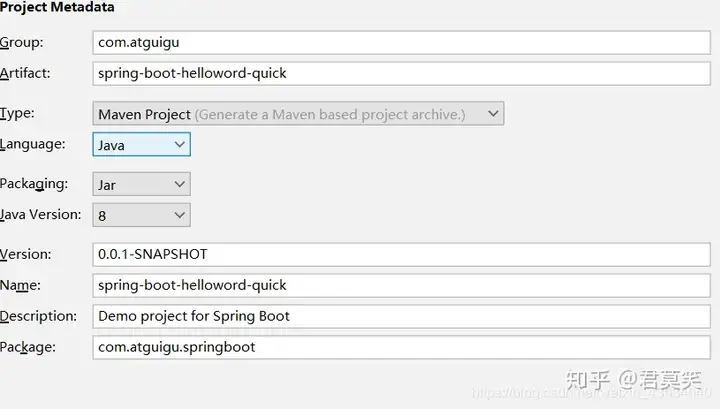Click the "Version:" label
Viewport: 720px width, 409px height.
click(x=25, y=254)
